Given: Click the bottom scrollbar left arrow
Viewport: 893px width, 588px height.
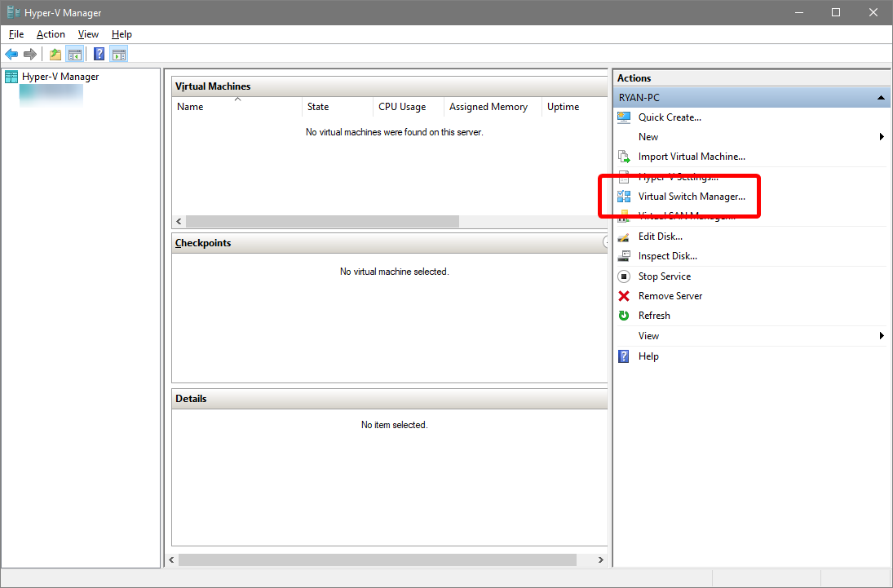Looking at the screenshot, I should [x=171, y=560].
